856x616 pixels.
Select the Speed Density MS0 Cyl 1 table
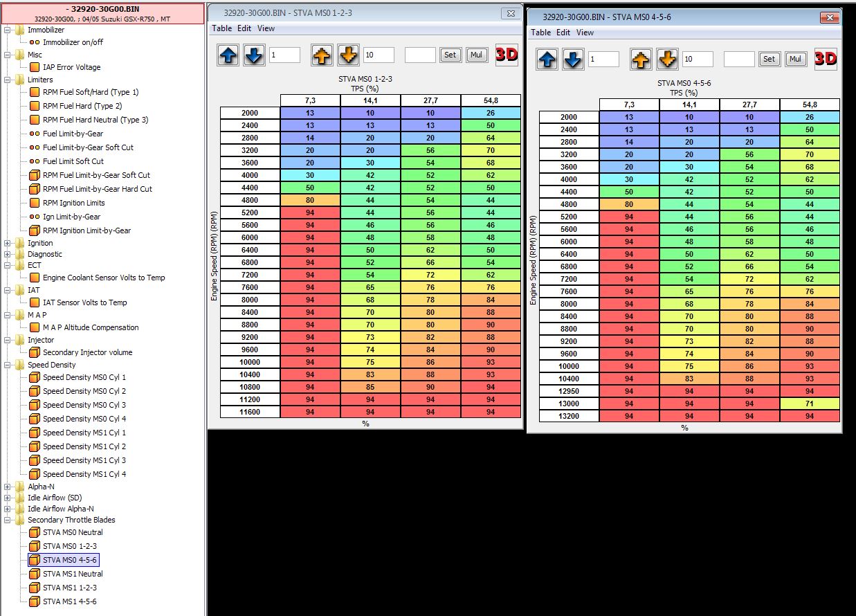(84, 377)
